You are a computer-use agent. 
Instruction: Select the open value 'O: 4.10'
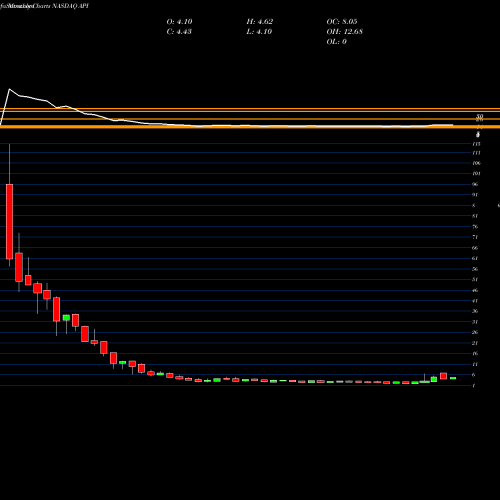pyautogui.click(x=179, y=22)
